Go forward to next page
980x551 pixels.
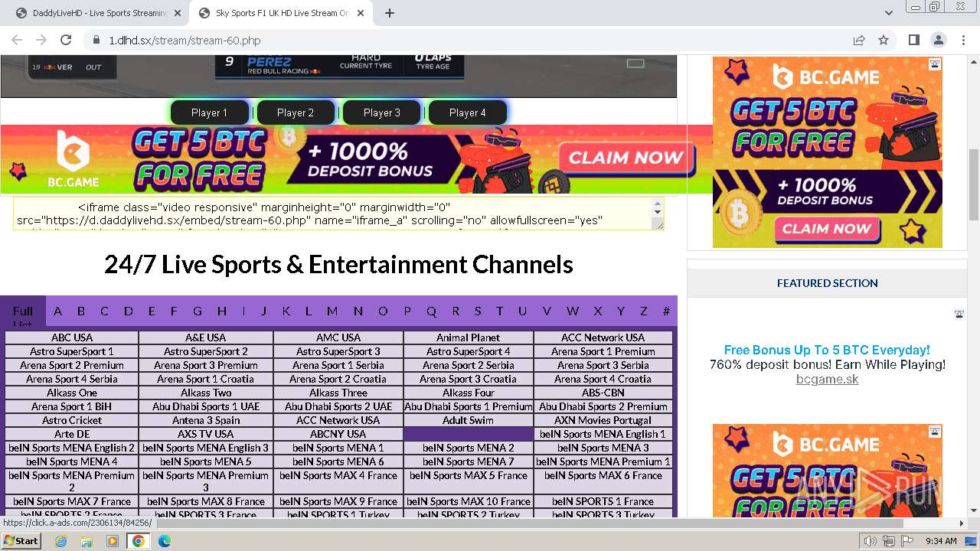(41, 40)
